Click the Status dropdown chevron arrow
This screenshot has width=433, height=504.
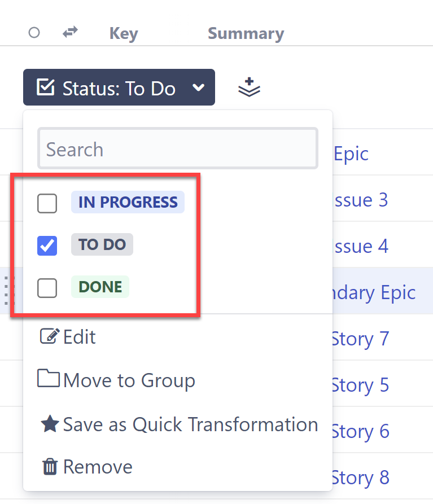click(198, 87)
